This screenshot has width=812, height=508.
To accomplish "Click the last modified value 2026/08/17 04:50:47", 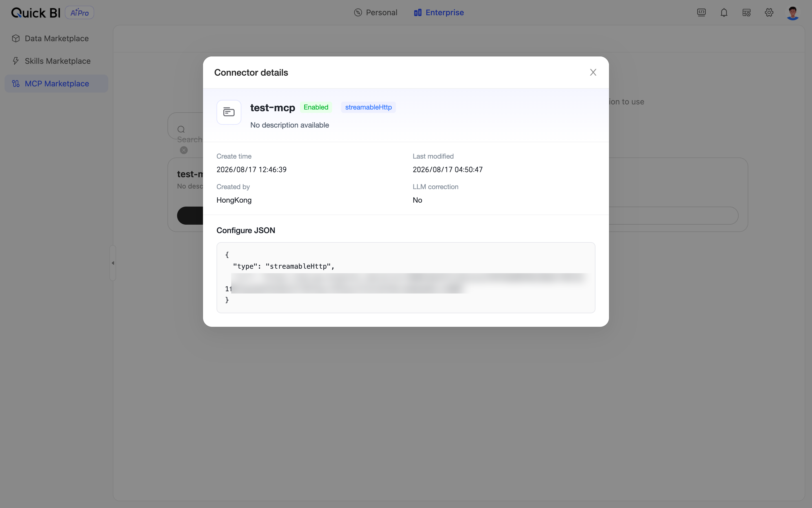I will tap(448, 170).
